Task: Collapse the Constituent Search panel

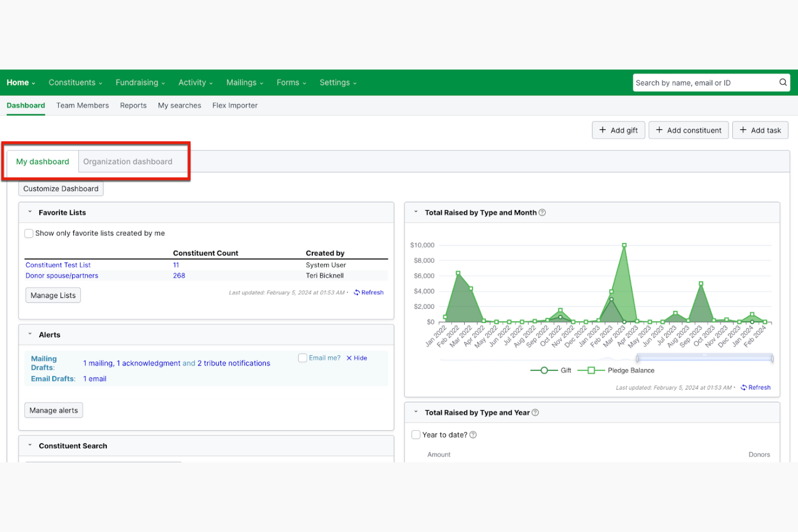Action: click(x=30, y=445)
